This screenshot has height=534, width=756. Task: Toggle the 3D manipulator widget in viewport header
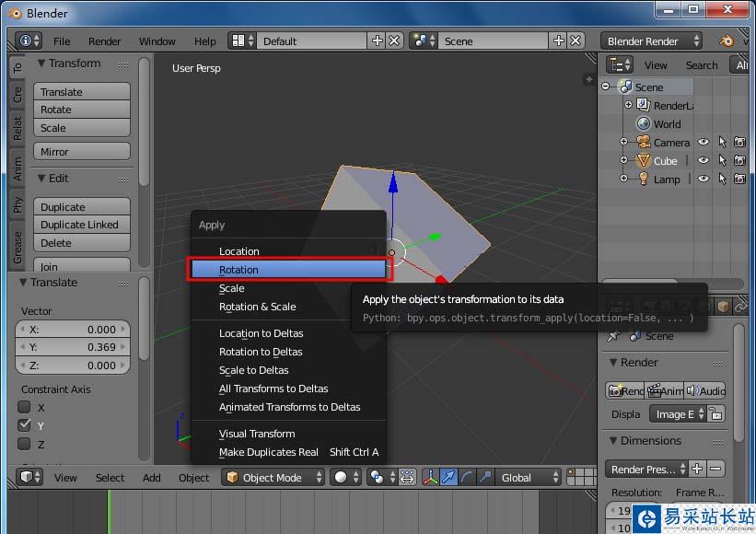(x=429, y=477)
